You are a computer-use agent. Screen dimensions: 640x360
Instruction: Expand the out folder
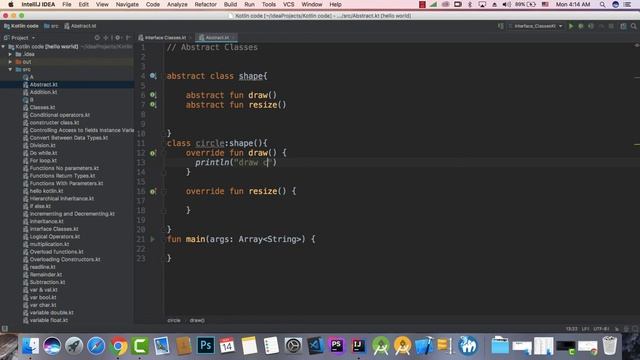tap(11, 62)
